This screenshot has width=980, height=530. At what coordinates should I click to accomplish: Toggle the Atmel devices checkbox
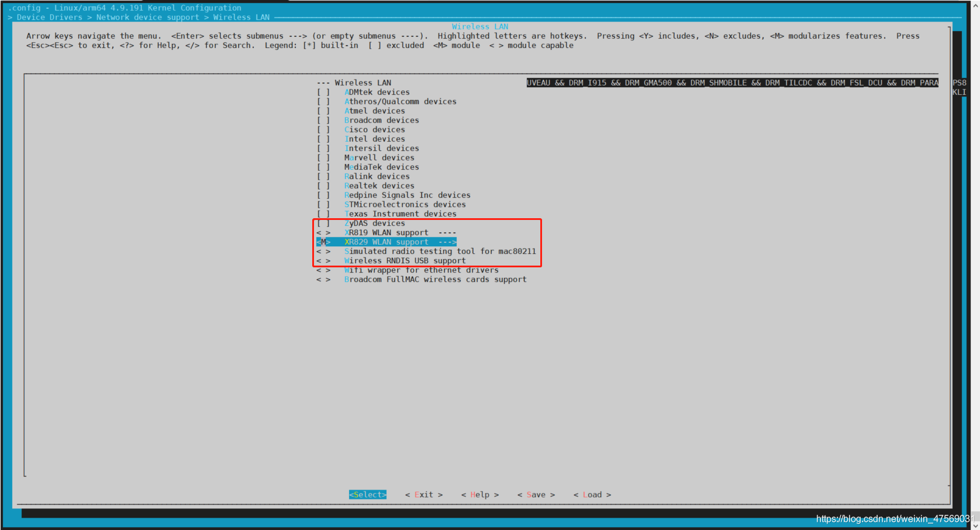(x=323, y=111)
